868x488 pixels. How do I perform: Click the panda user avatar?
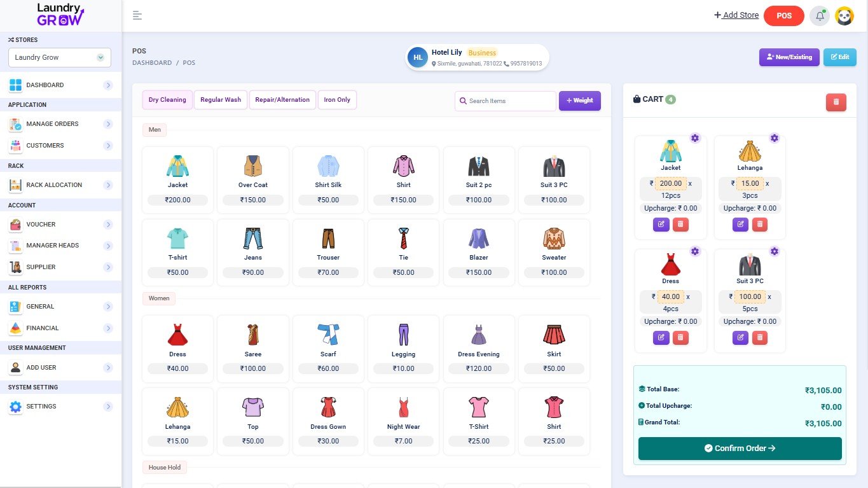(844, 16)
